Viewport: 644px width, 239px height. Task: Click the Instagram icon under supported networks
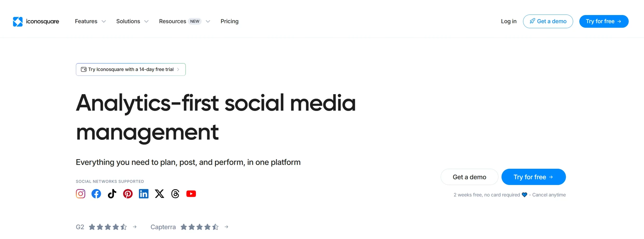[80, 194]
